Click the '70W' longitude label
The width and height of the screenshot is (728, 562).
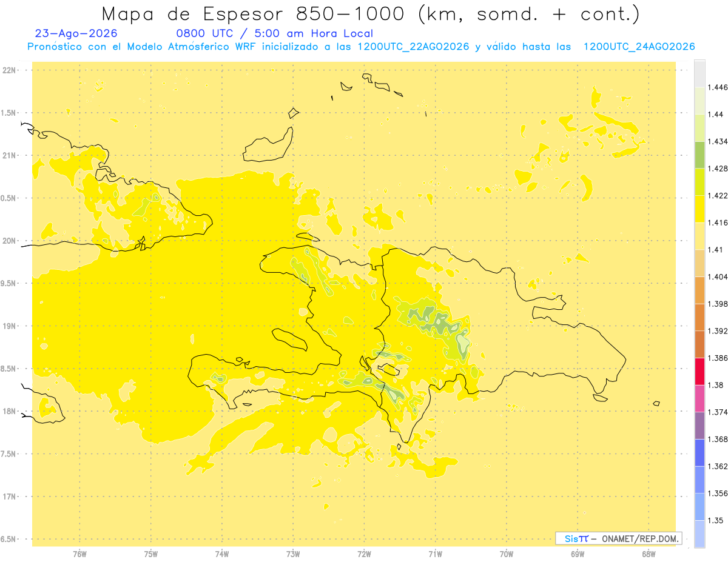coord(507,554)
